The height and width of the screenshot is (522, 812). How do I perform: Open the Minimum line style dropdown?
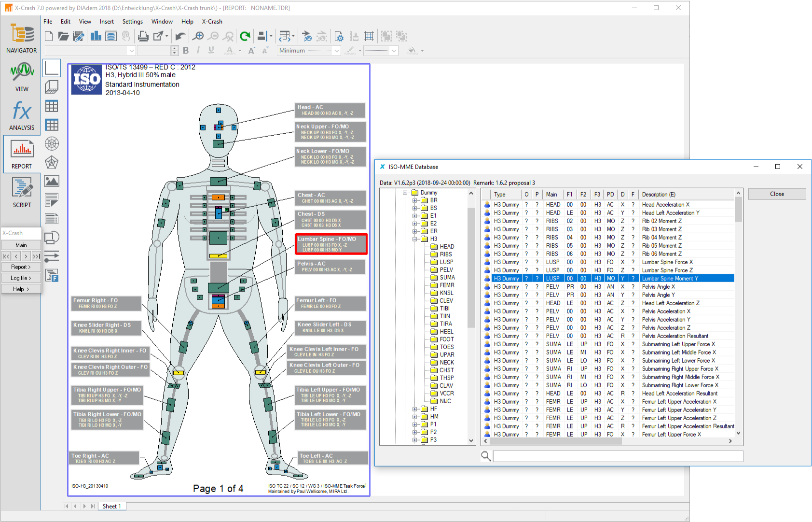click(337, 51)
